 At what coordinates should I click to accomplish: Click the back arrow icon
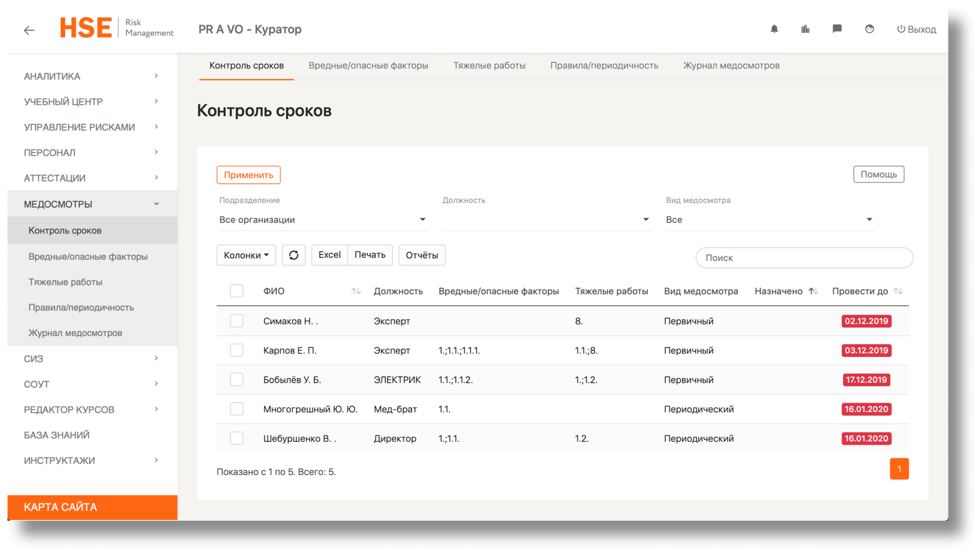(x=29, y=30)
